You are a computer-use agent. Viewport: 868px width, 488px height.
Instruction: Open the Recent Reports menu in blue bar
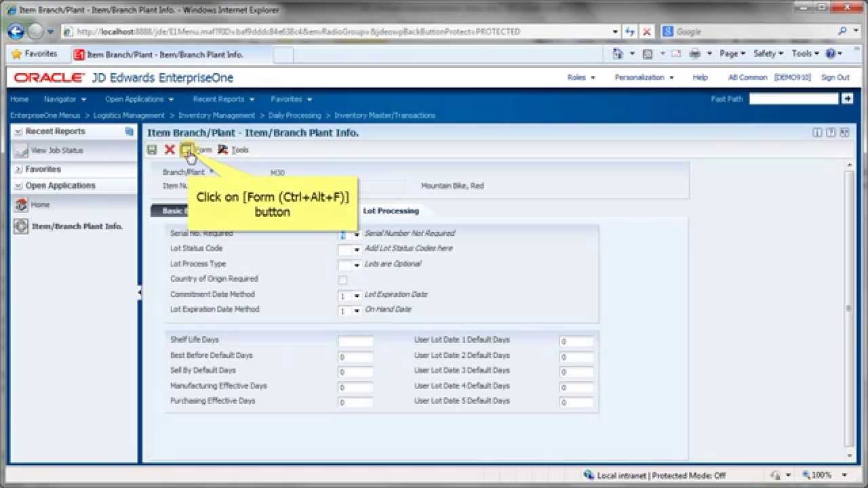223,99
